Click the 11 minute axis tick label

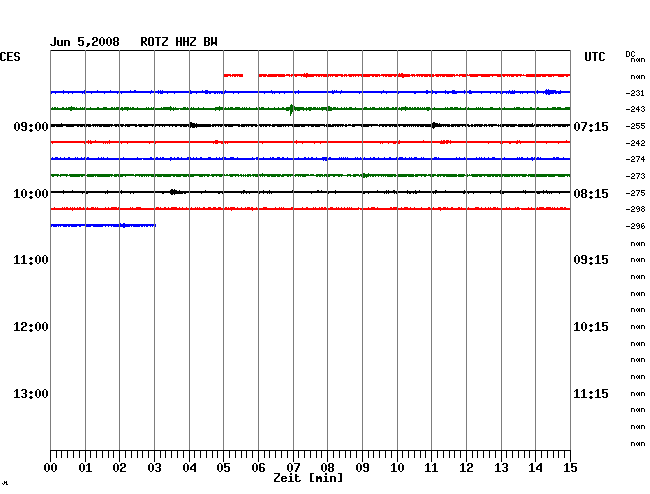[431, 468]
